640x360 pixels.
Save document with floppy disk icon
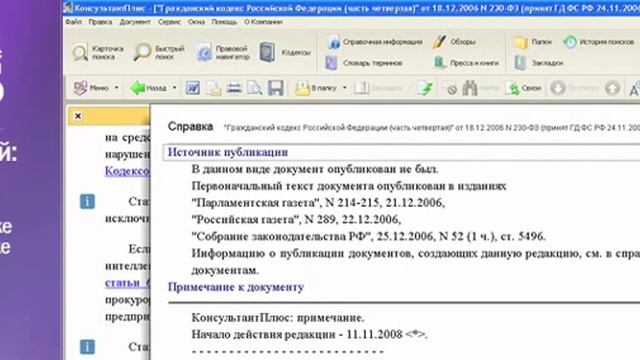[x=276, y=88]
